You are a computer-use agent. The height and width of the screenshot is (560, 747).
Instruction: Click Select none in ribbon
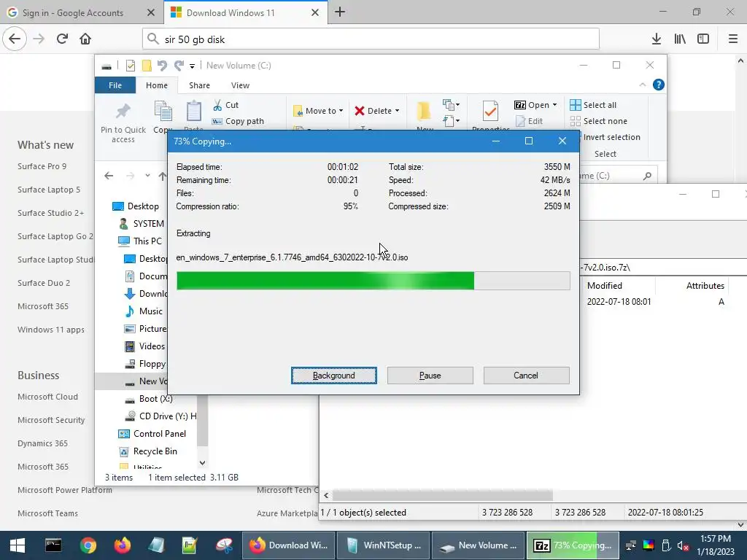click(x=598, y=121)
